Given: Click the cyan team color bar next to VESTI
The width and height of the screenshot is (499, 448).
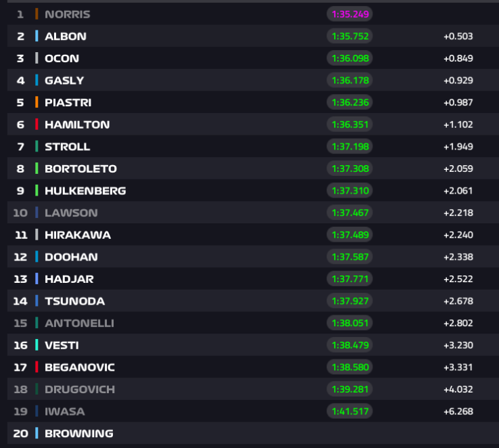Looking at the screenshot, I should (37, 345).
